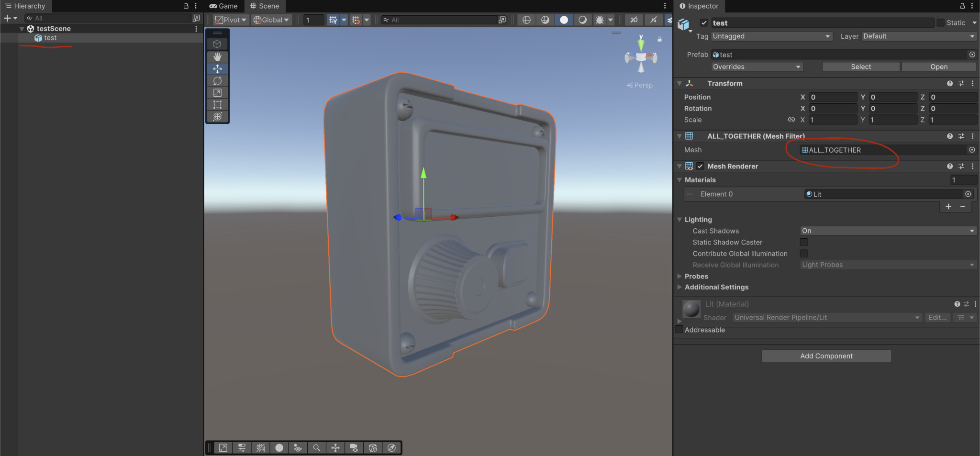
Task: Open object picker for Mesh field
Action: point(972,150)
